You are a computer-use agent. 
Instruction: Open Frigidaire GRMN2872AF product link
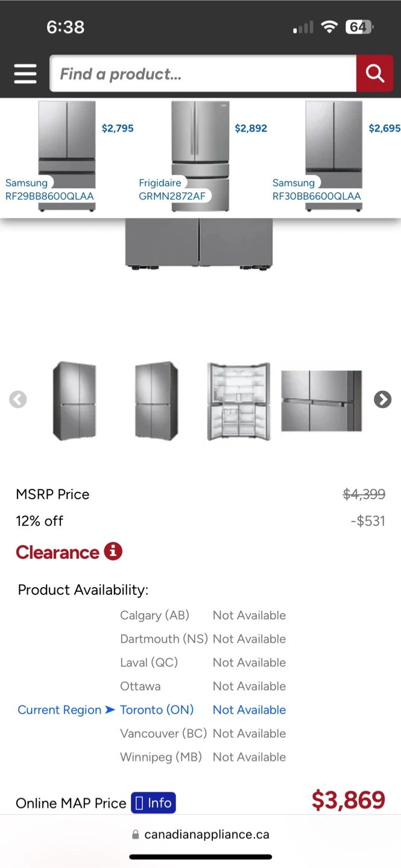[172, 189]
